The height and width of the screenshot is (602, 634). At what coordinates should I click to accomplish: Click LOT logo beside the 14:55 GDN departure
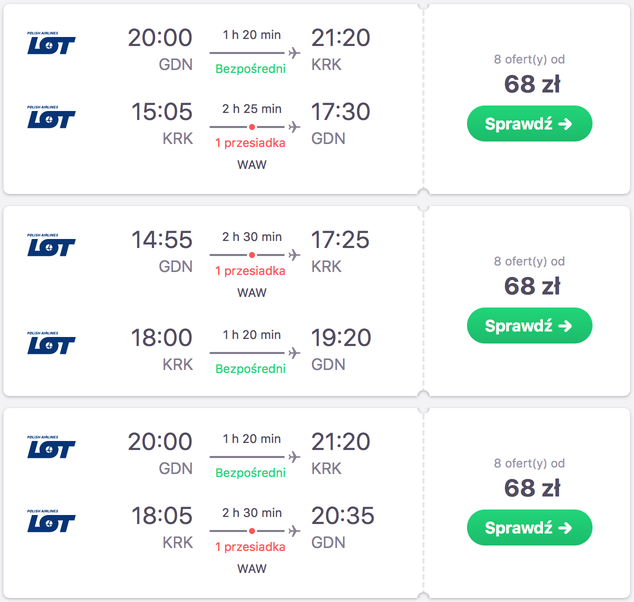point(51,245)
